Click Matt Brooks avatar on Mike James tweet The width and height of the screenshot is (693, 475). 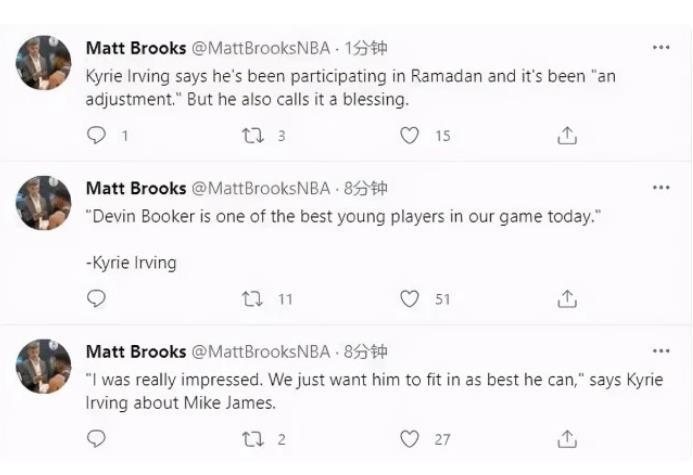[45, 367]
